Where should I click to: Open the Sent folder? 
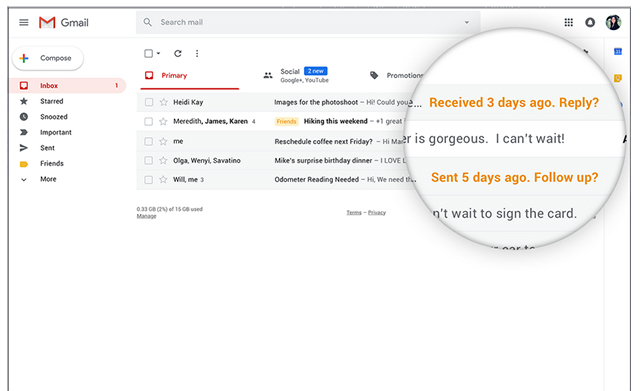tap(47, 148)
